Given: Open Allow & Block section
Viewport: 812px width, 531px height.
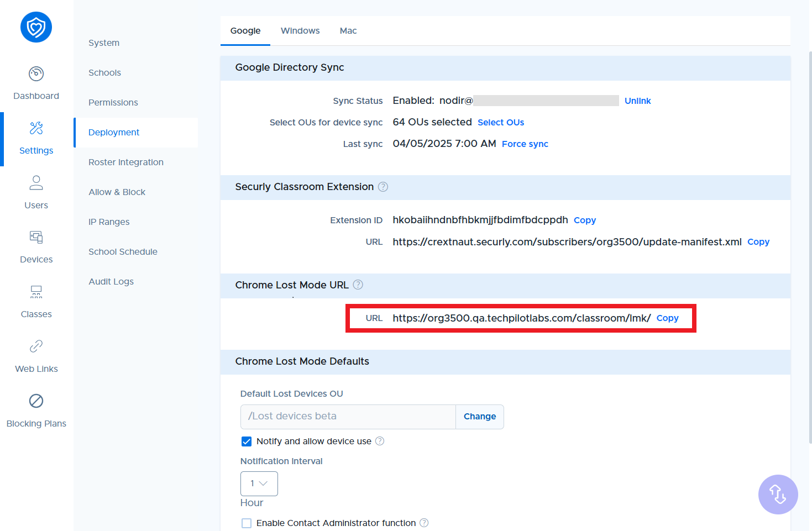Looking at the screenshot, I should coord(117,192).
